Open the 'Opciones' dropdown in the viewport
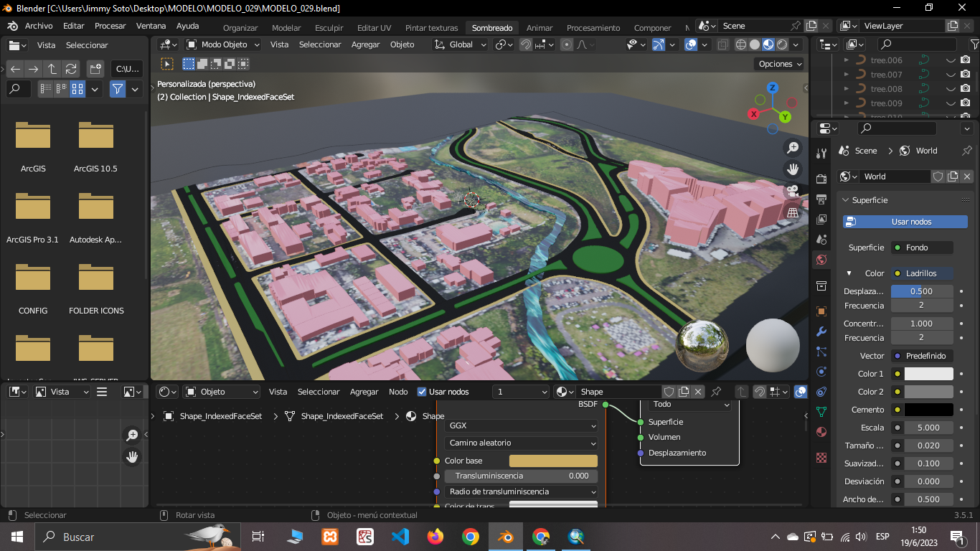This screenshot has height=551, width=980. pyautogui.click(x=781, y=64)
